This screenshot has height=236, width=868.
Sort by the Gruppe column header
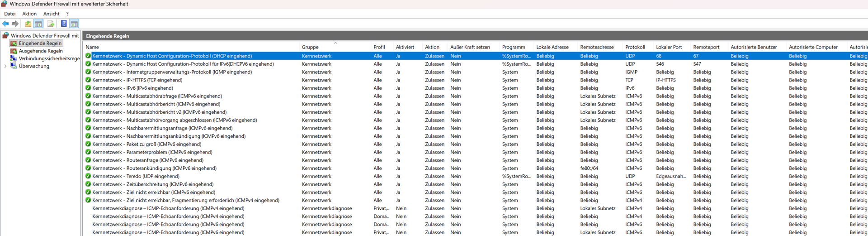coord(310,47)
